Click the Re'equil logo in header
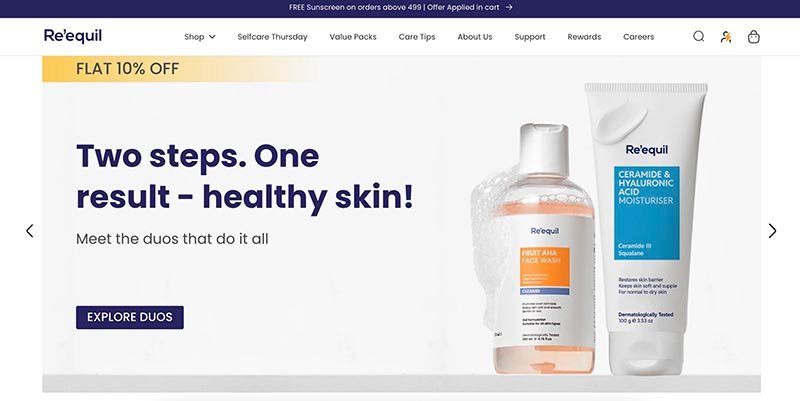The height and width of the screenshot is (401, 800). coord(73,36)
